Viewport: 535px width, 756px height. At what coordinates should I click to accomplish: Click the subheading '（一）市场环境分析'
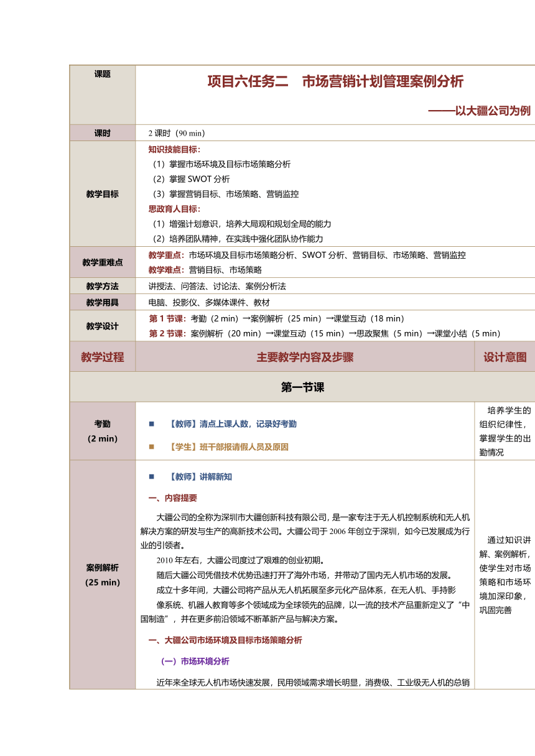195,661
